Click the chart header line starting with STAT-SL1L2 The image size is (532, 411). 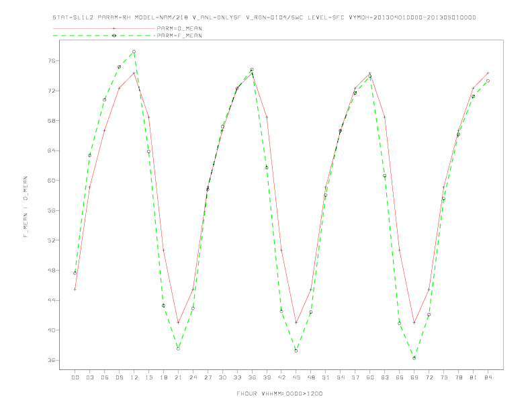264,17
